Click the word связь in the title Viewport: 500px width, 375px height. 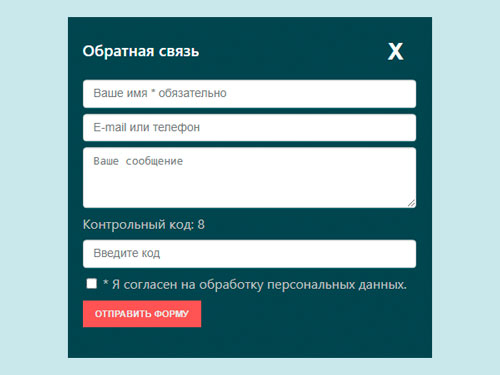pos(179,52)
